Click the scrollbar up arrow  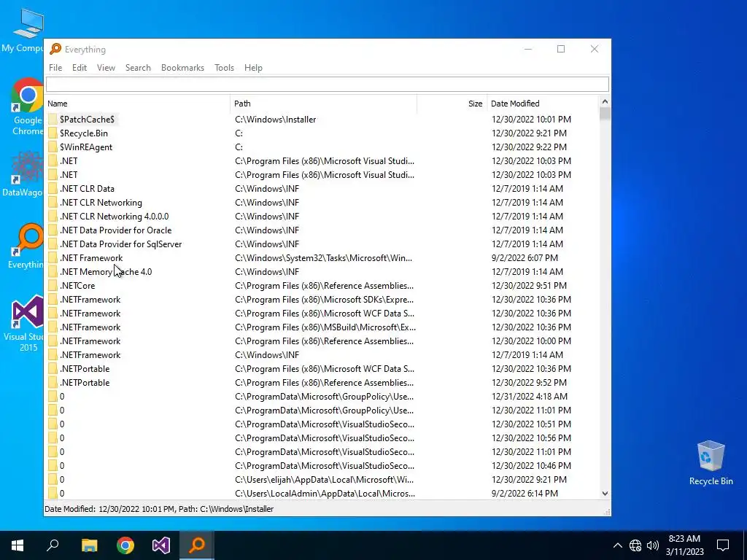(605, 101)
